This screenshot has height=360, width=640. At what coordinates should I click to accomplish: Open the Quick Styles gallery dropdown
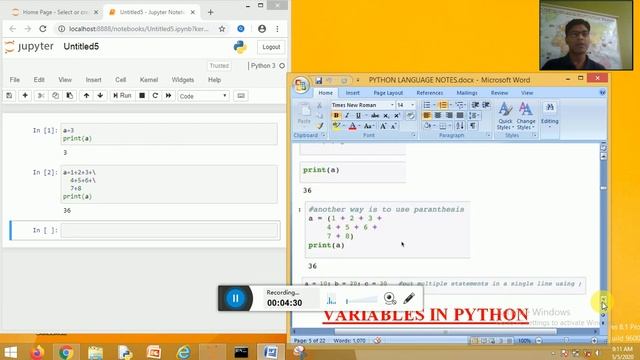(505, 116)
